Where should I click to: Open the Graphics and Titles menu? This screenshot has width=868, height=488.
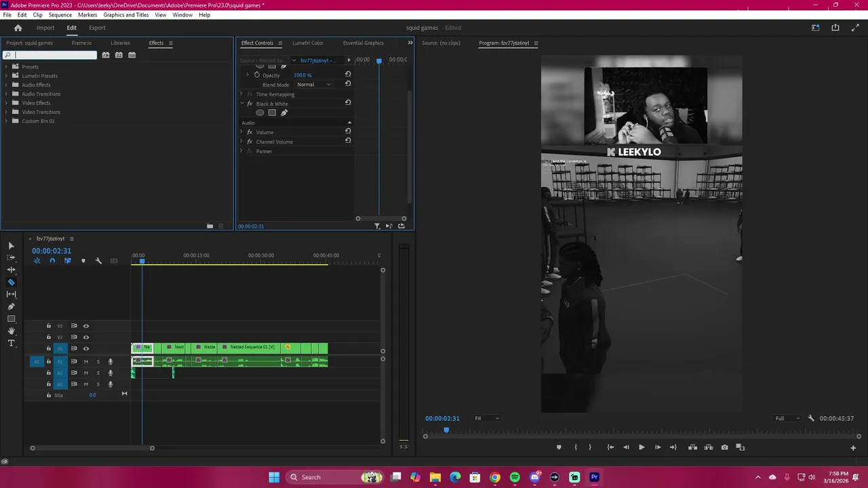point(126,15)
